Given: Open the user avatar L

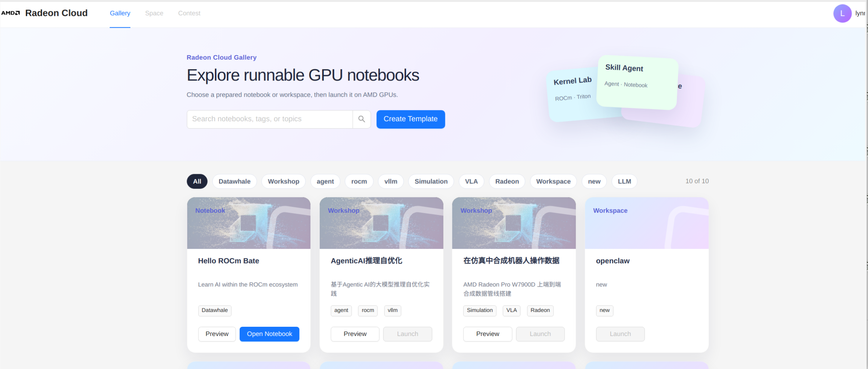Looking at the screenshot, I should click(x=842, y=13).
